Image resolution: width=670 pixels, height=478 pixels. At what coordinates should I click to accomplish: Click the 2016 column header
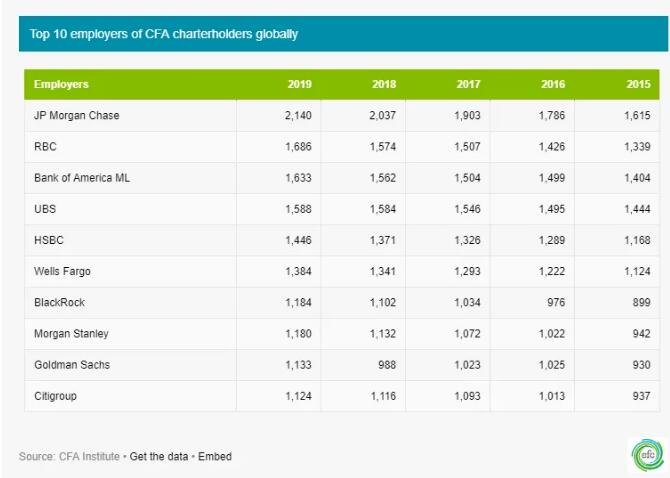[553, 84]
